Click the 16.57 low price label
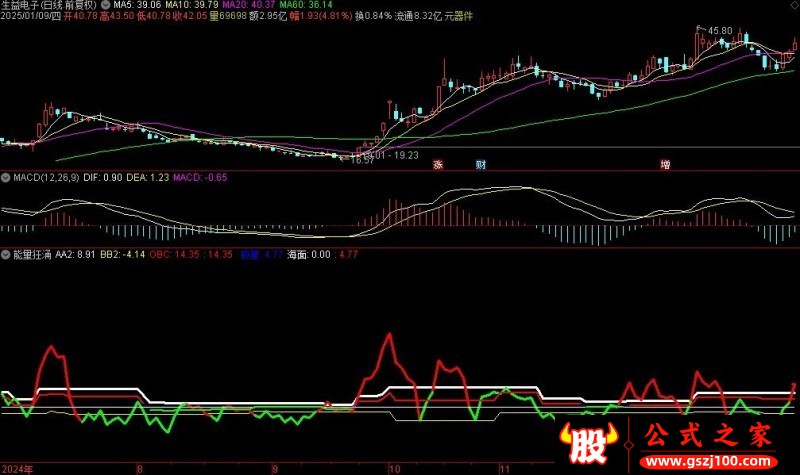The width and height of the screenshot is (800, 475). tap(362, 160)
